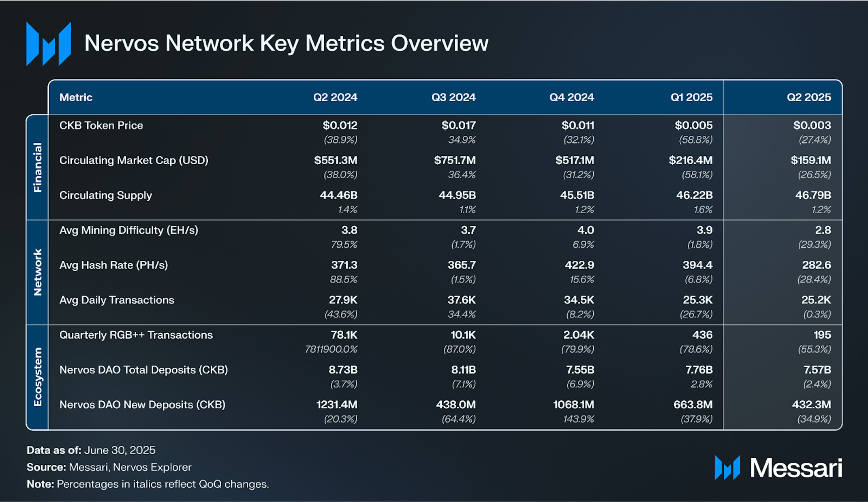
Task: Click the '7.76B' DAO total deposits value
Action: [699, 370]
